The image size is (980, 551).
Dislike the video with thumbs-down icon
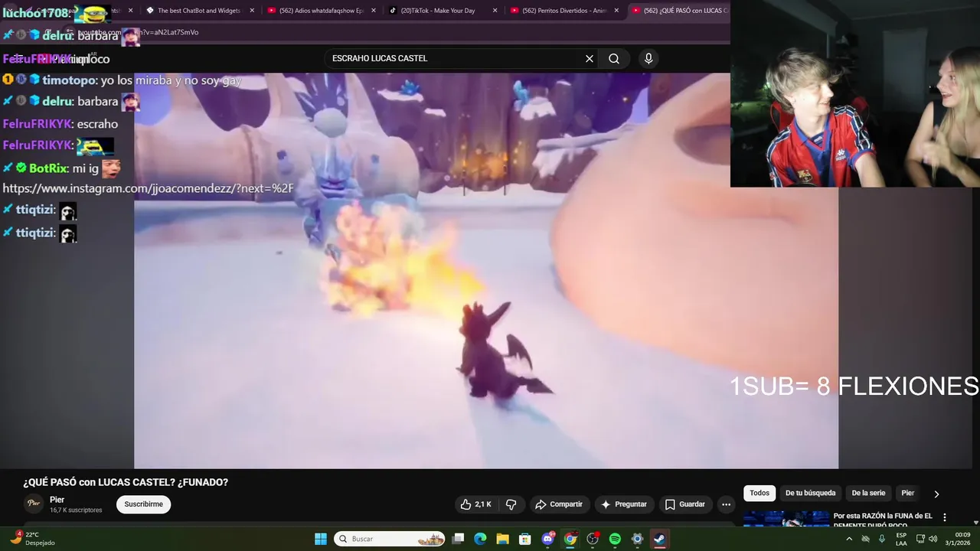[x=511, y=504]
